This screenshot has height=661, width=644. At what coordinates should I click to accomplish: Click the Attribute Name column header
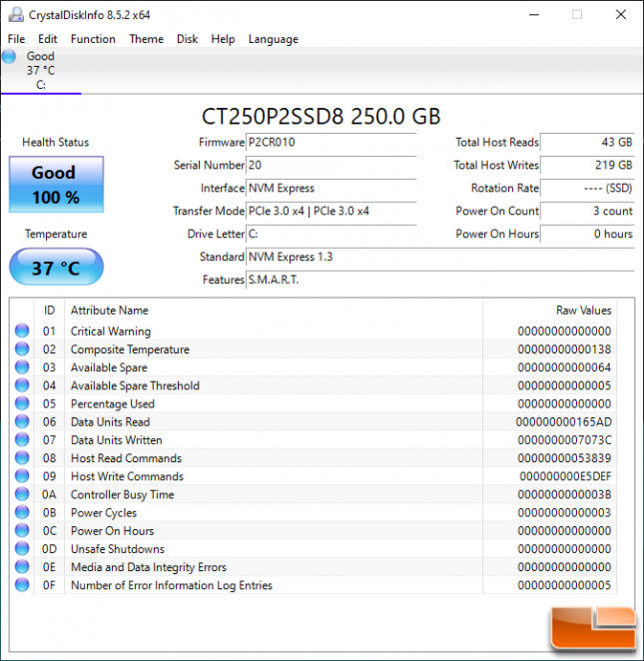tap(274, 311)
